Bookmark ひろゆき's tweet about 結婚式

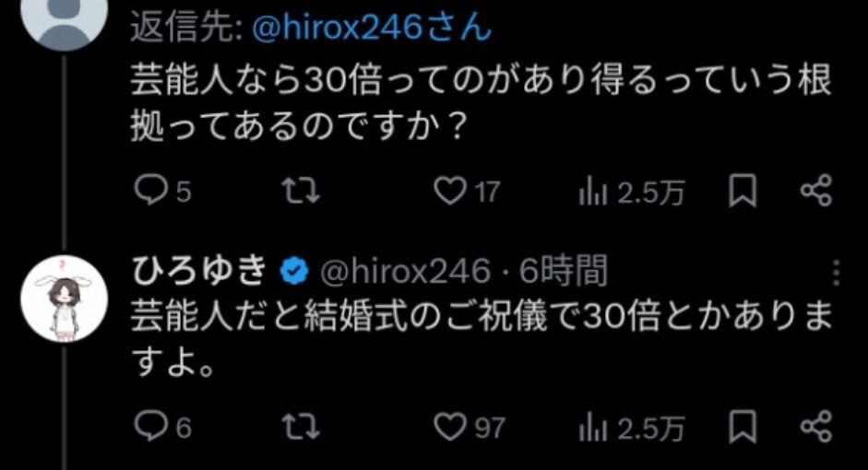742,427
